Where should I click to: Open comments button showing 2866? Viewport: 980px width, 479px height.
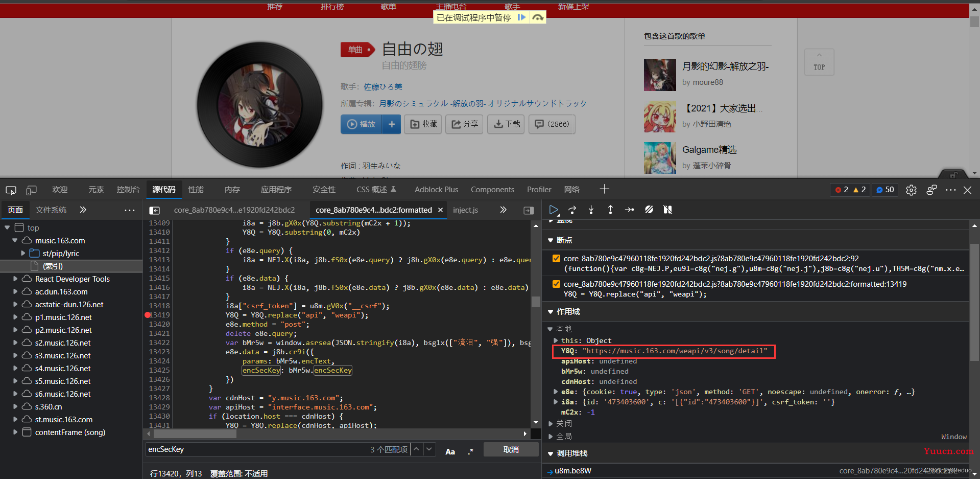point(552,124)
